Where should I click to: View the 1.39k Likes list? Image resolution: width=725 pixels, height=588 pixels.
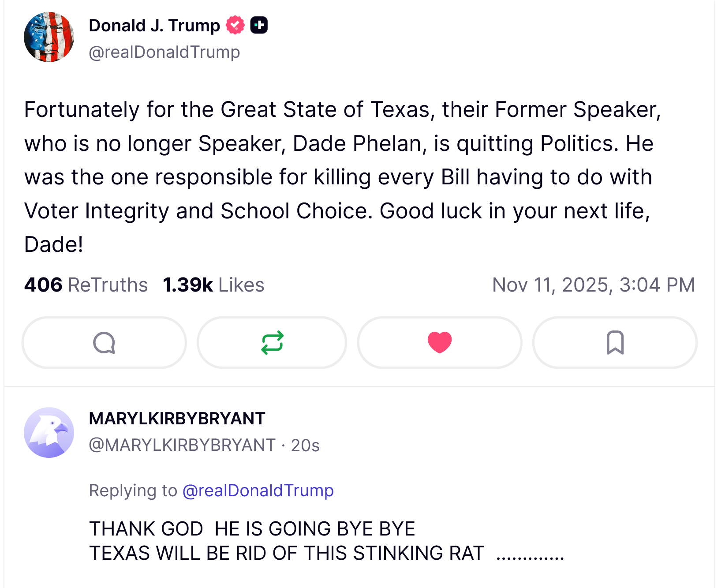coord(213,285)
